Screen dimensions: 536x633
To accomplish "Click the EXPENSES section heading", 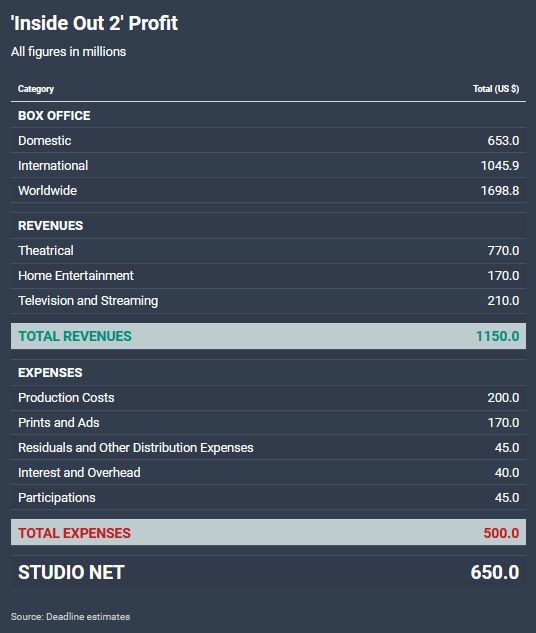I will point(50,372).
